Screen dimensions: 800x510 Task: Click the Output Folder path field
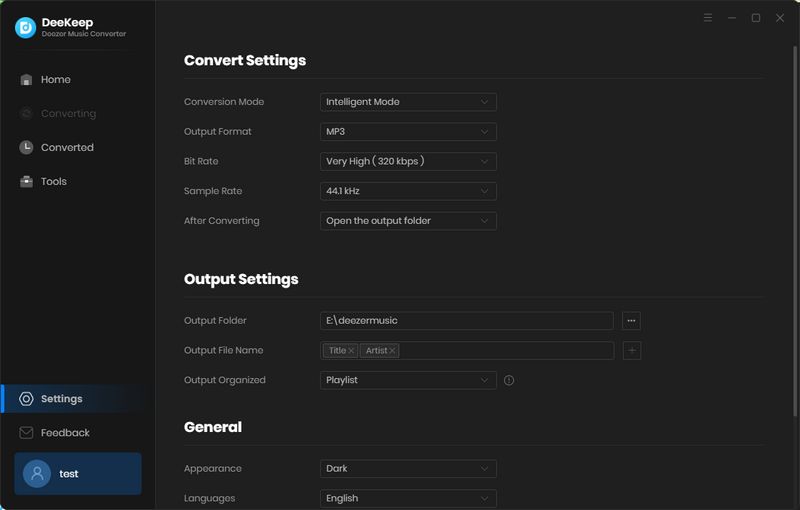(467, 321)
